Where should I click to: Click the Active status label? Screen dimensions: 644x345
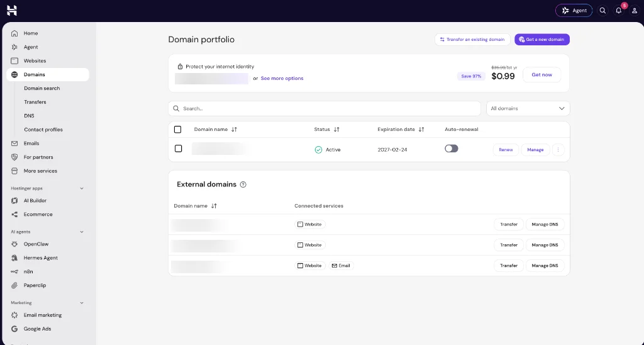[333, 150]
